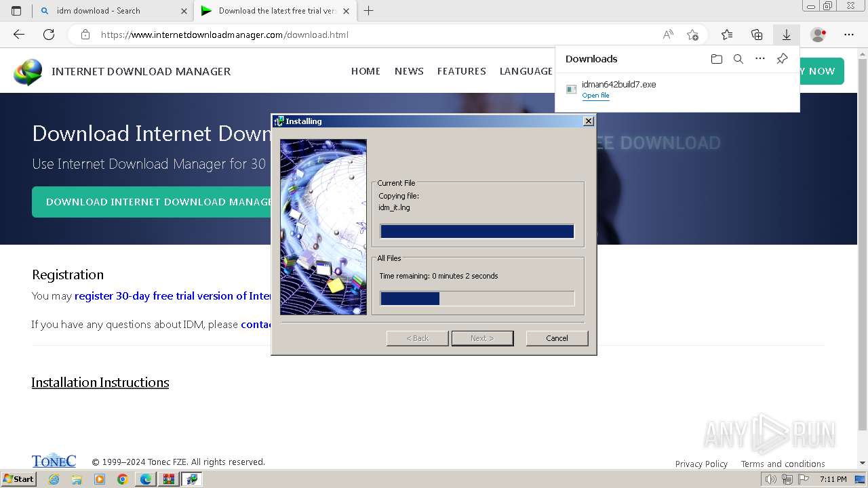Click 'Open file' under idman642build7.exe
868x488 pixels.
[x=595, y=96]
